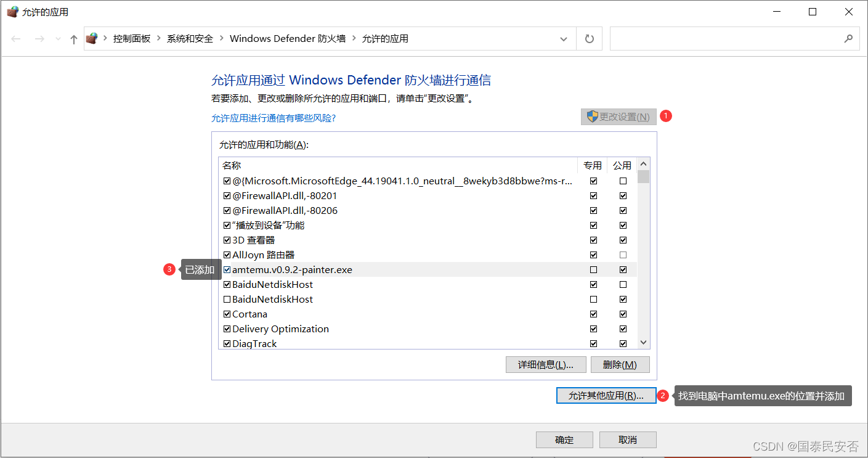The image size is (868, 458).
Task: Click the 删除 button
Action: point(620,364)
